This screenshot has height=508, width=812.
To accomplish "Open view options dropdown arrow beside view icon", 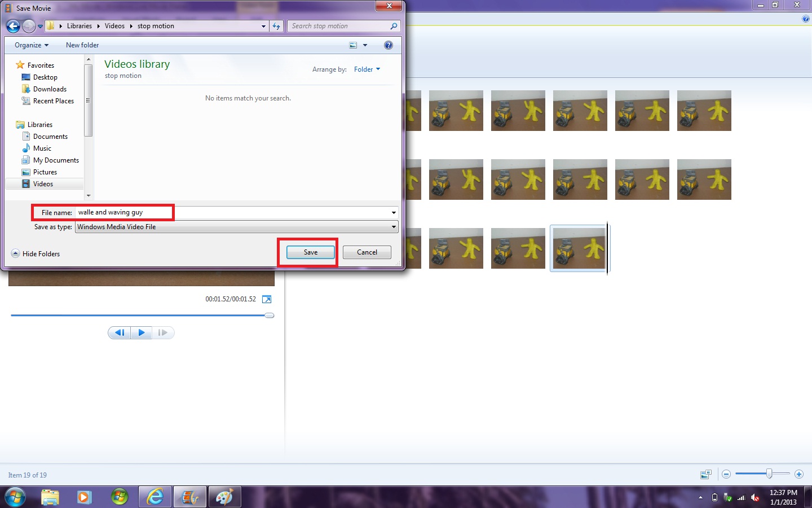I will [365, 45].
